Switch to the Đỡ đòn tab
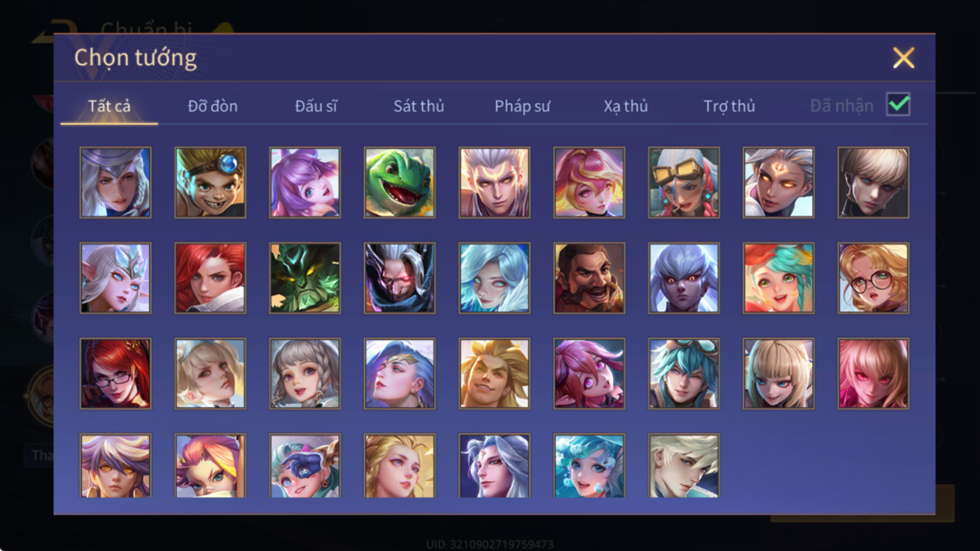Screen dimensions: 980x551 (x=213, y=106)
